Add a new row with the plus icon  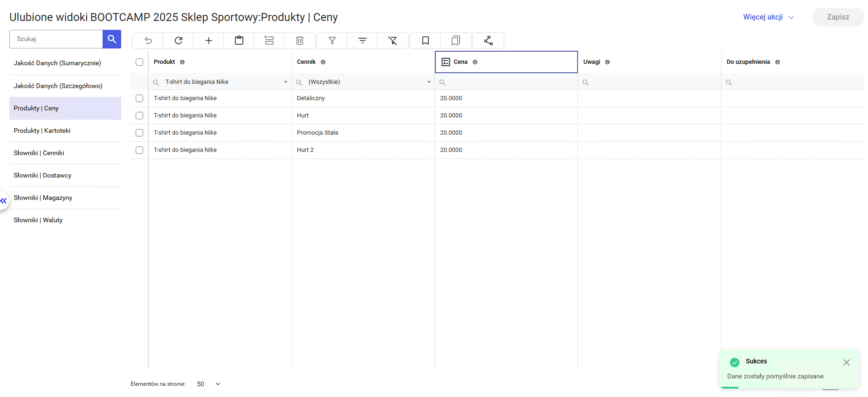tap(208, 41)
